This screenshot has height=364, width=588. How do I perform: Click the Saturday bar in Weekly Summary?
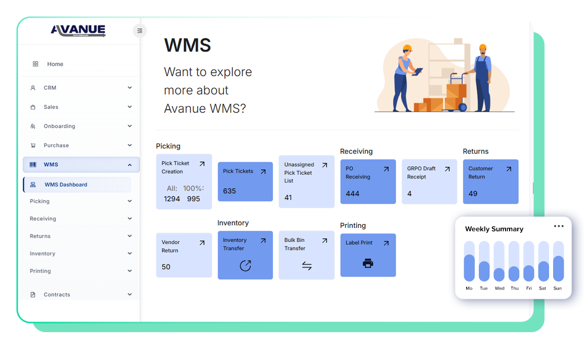tap(544, 261)
